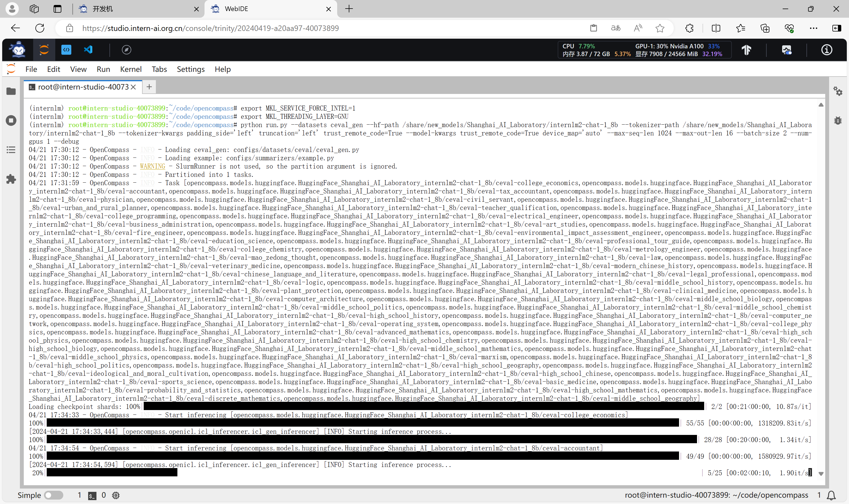The image size is (849, 504).
Task: Click the InternStudio mascot logo
Action: 18,50
